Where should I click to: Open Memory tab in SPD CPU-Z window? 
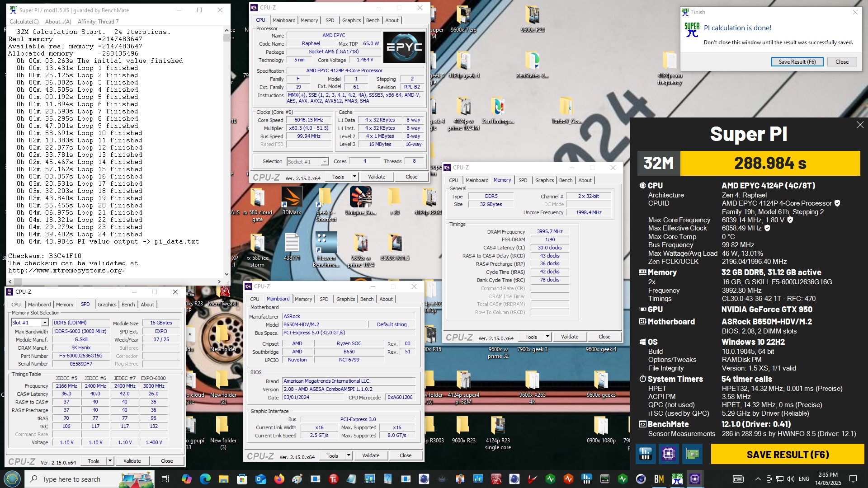coord(65,305)
